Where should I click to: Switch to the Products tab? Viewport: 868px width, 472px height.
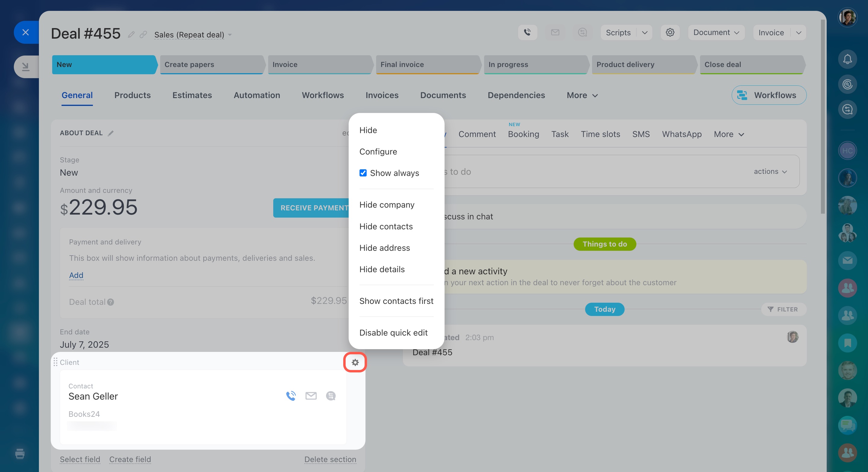click(132, 95)
